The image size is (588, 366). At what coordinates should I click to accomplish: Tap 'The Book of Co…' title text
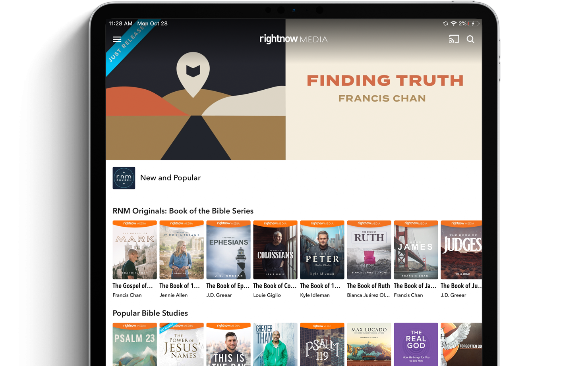point(275,286)
